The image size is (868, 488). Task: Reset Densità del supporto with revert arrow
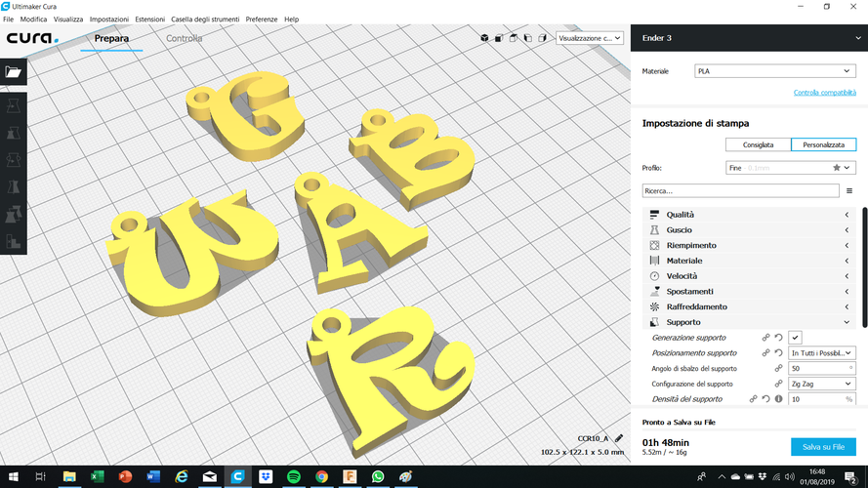click(766, 399)
